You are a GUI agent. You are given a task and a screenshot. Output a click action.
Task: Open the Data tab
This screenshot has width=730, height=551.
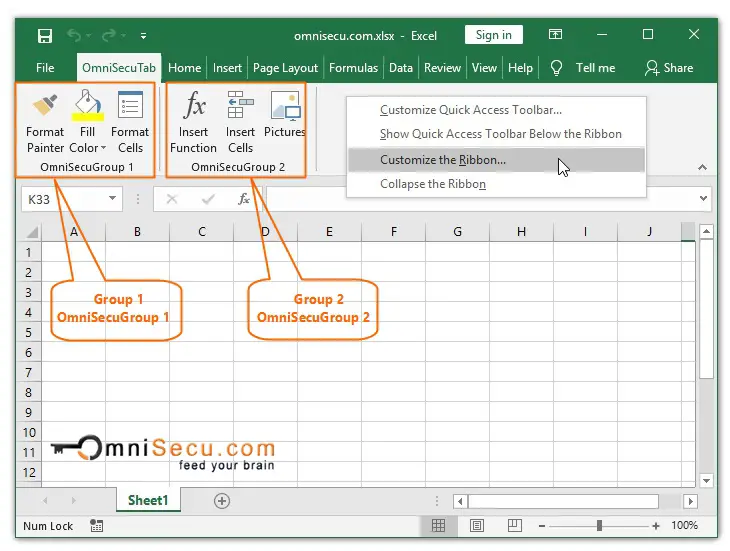401,68
